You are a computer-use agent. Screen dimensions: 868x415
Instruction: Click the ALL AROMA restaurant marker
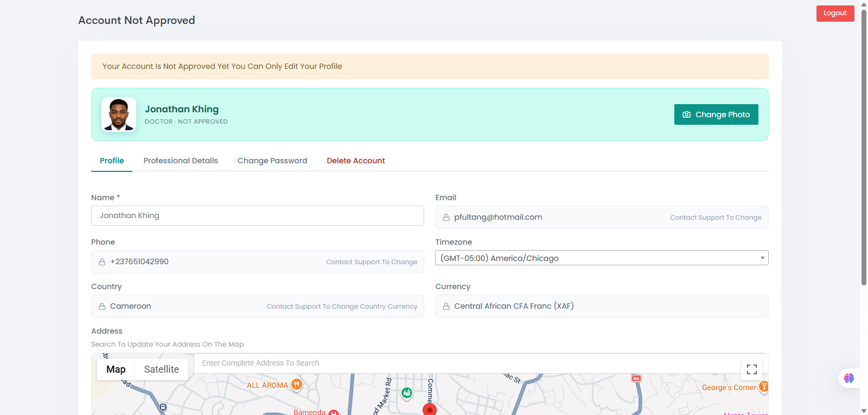(x=296, y=385)
